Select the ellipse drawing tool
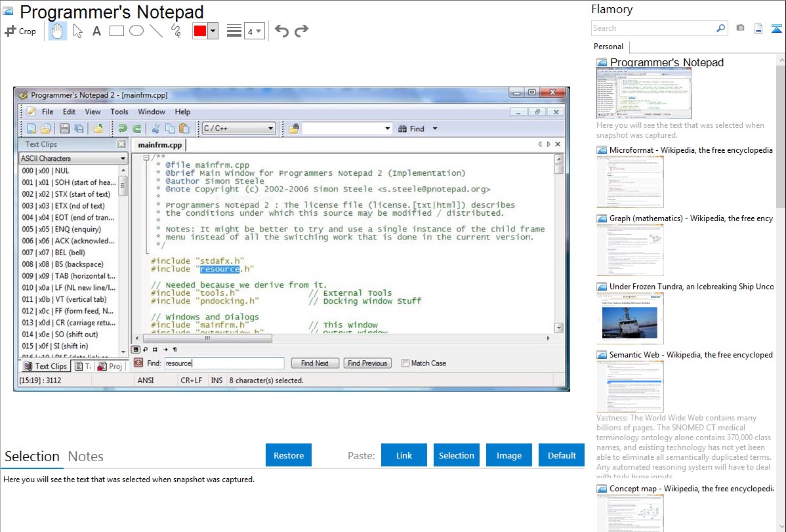 (136, 31)
